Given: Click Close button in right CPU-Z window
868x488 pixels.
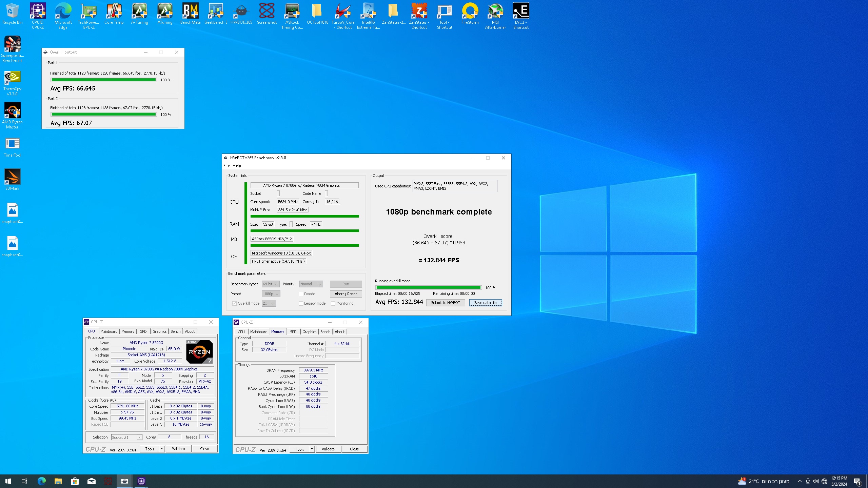Looking at the screenshot, I should click(354, 449).
